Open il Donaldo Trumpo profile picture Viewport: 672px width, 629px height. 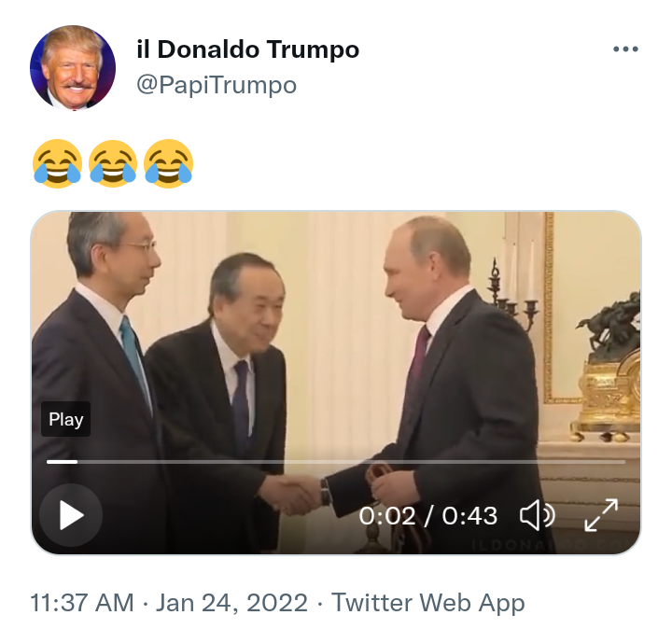(x=73, y=68)
